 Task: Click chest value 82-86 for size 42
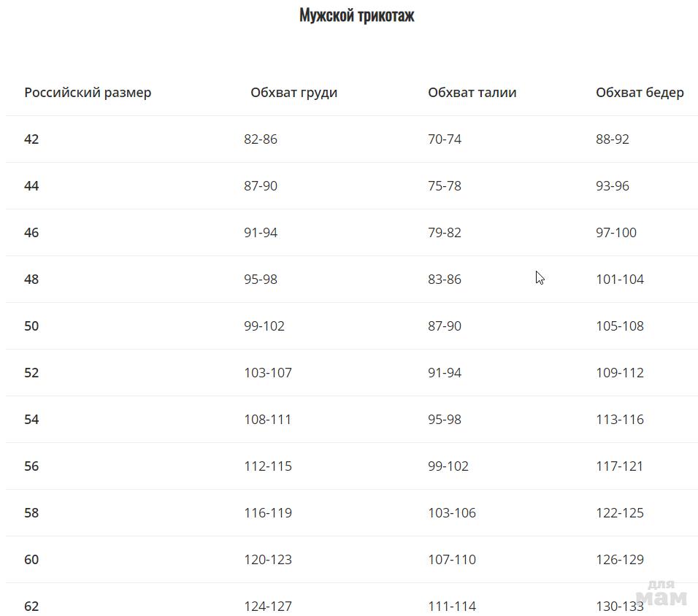click(x=261, y=139)
